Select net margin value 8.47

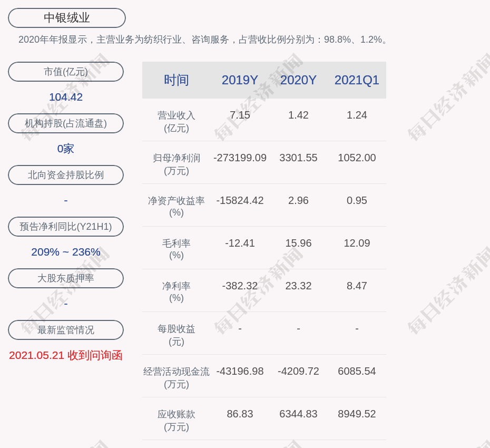point(357,286)
